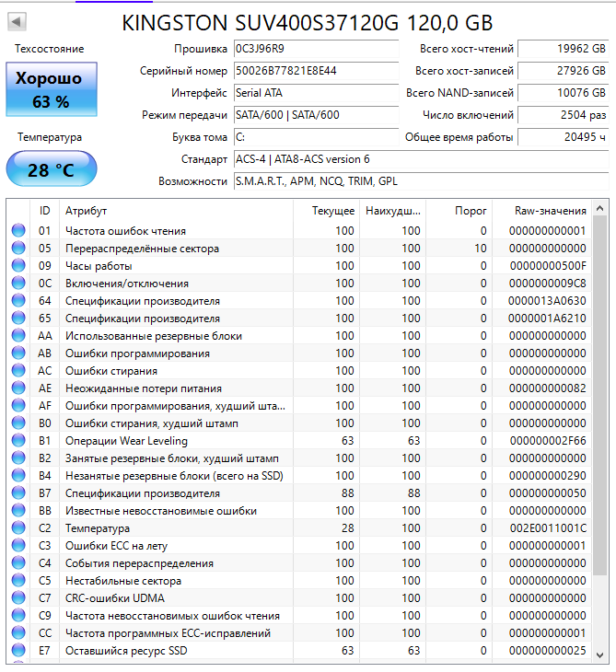Screen dimensions: 616x672
Task: Click status icon of row B0 Ошибки стирания, худший штамп
Action: [x=18, y=423]
